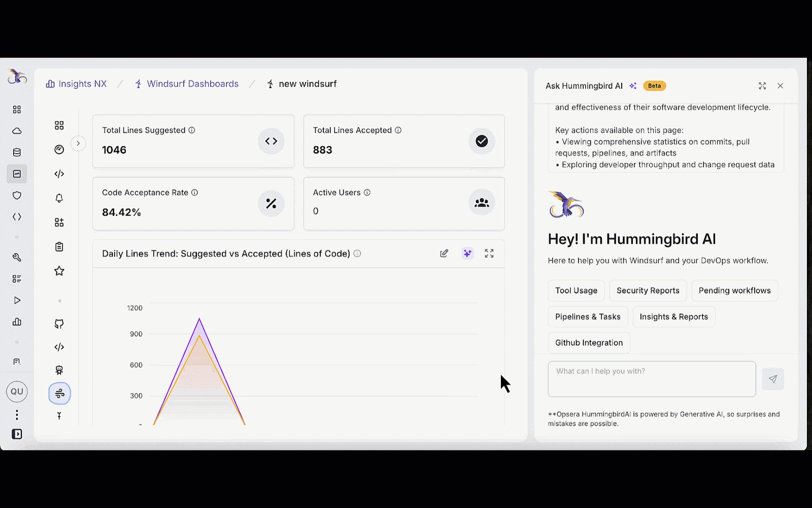Choose the Security Reports suggestion chip

click(x=648, y=291)
